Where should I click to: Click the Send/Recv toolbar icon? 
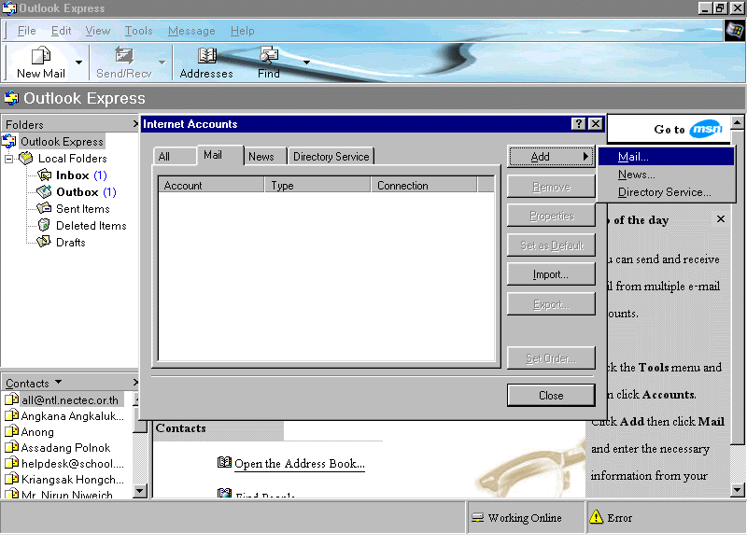click(124, 56)
